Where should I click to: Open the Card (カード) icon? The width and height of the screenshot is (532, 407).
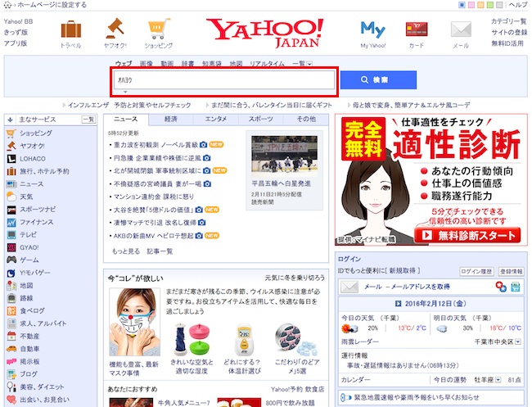tap(417, 29)
